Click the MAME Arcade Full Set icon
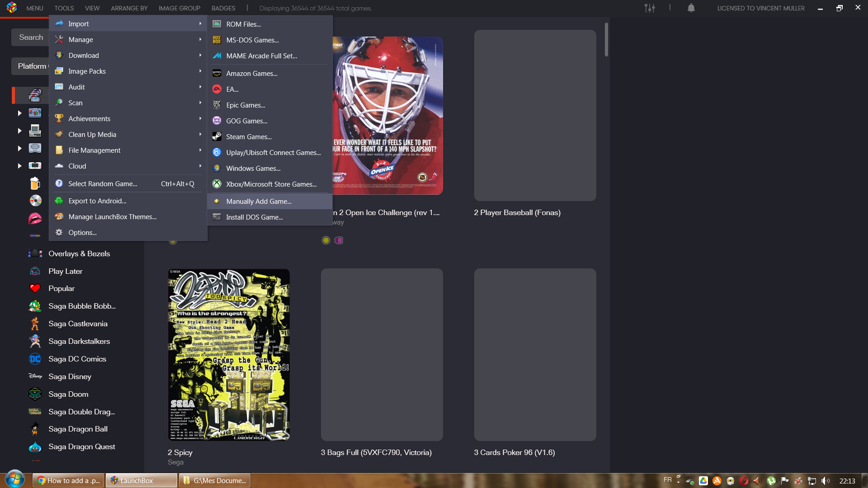The height and width of the screenshot is (488, 868). 217,56
